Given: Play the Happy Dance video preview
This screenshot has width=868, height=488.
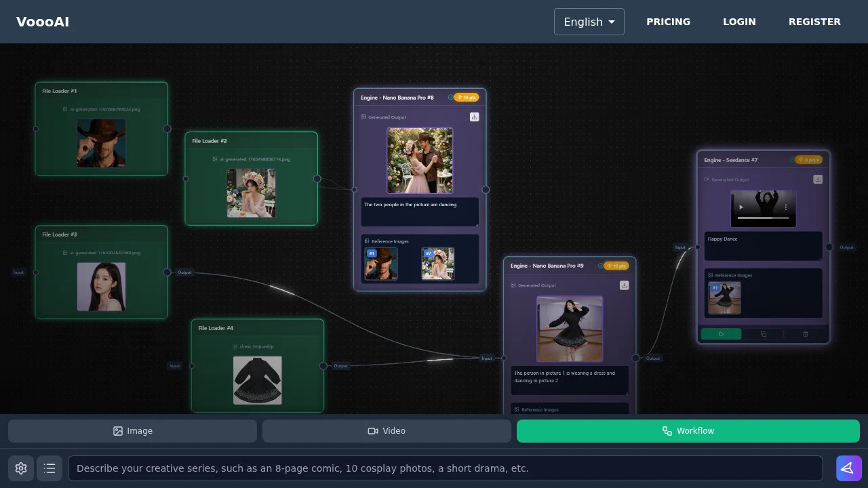Looking at the screenshot, I should coord(740,206).
